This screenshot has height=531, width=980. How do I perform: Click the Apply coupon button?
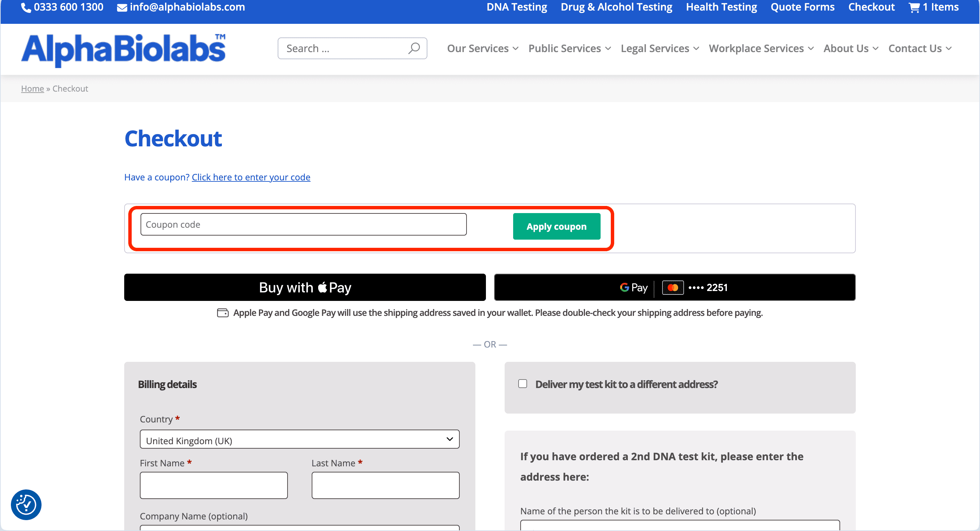(x=557, y=226)
